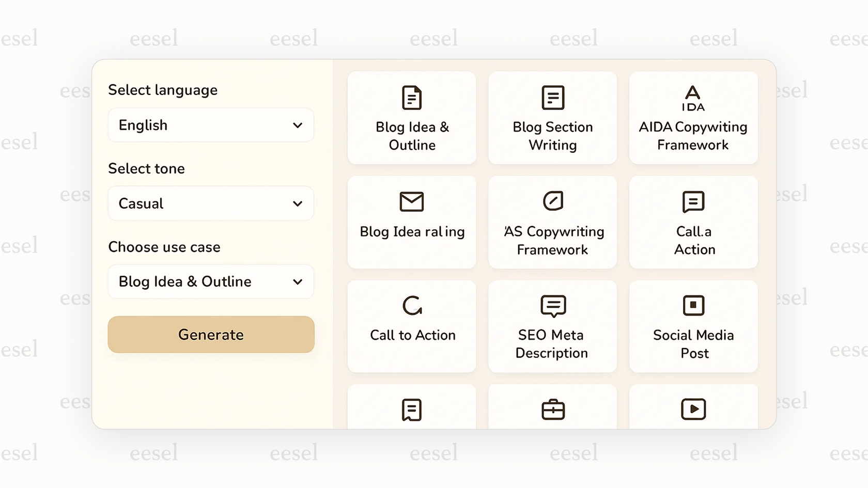Click the briefcase icon in the bottom row
This screenshot has width=868, height=488.
(x=552, y=409)
